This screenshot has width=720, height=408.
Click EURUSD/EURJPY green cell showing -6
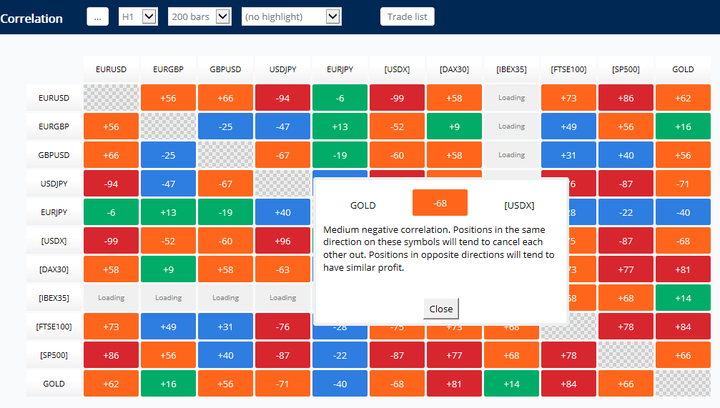pyautogui.click(x=339, y=98)
